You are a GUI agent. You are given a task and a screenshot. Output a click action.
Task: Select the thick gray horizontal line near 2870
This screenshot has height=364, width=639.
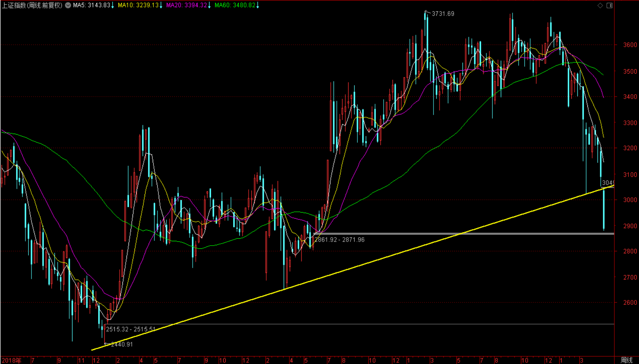pos(464,234)
